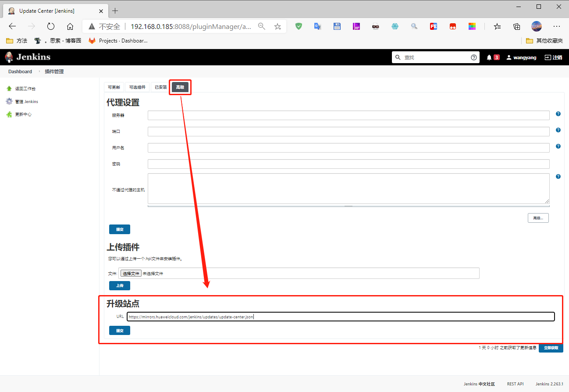Show help for 不通过代理的主机 field
This screenshot has width=569, height=392.
coord(558,177)
